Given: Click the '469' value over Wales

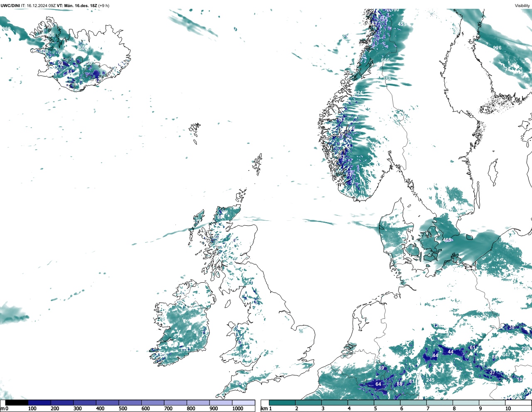Looking at the screenshot, I should coord(244,356).
